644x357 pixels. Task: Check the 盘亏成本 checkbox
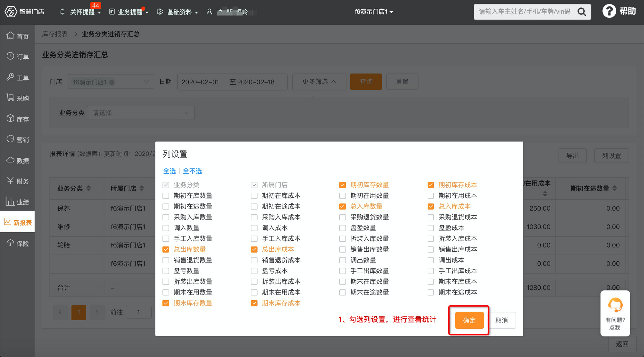254,271
